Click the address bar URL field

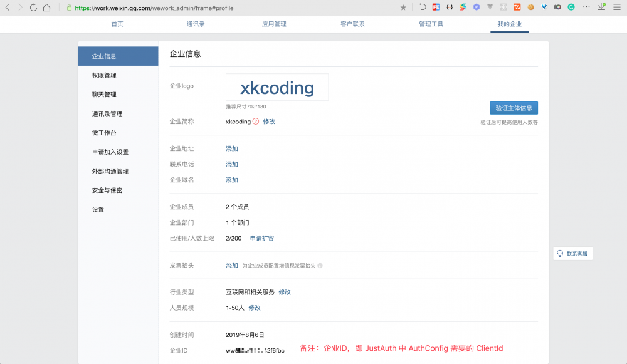144,8
